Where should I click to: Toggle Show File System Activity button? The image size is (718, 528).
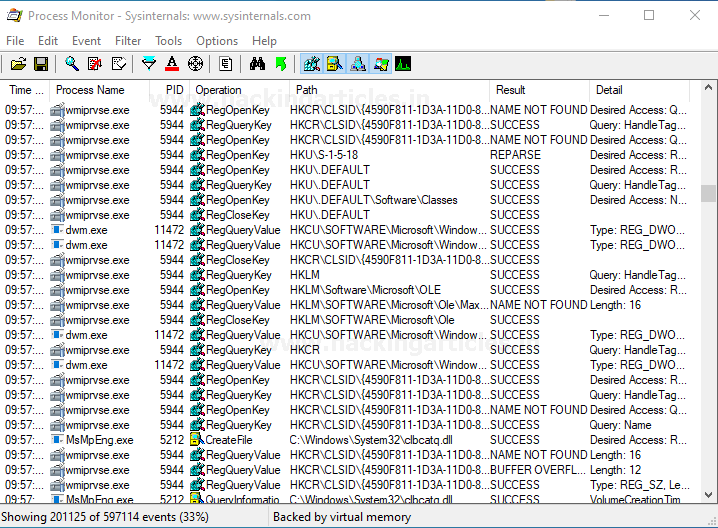pos(335,64)
